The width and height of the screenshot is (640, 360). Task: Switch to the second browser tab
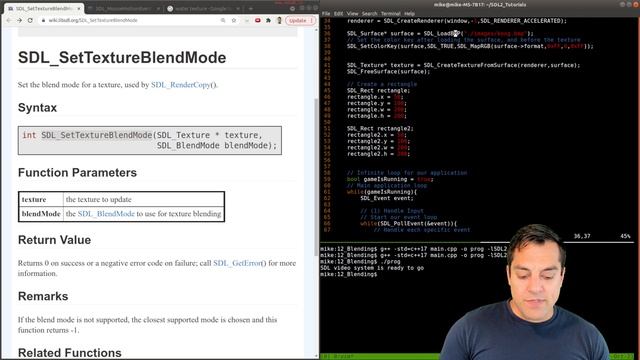[123, 8]
